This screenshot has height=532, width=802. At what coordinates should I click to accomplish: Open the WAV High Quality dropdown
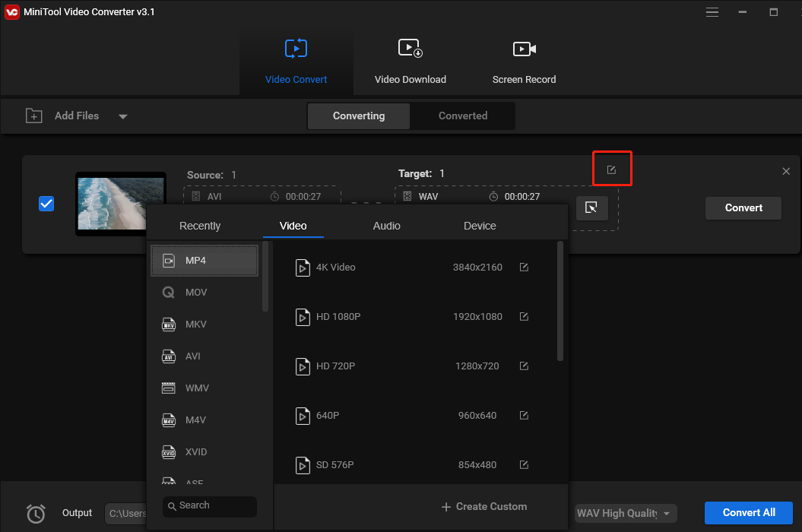[626, 513]
